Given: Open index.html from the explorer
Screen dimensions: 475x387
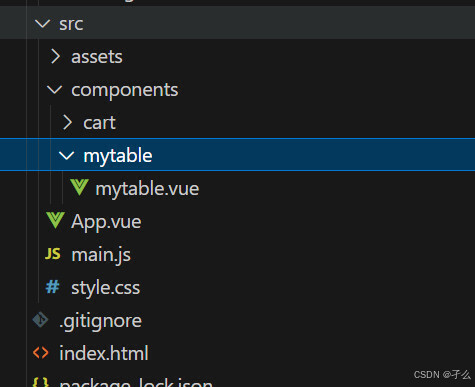Looking at the screenshot, I should pos(104,353).
